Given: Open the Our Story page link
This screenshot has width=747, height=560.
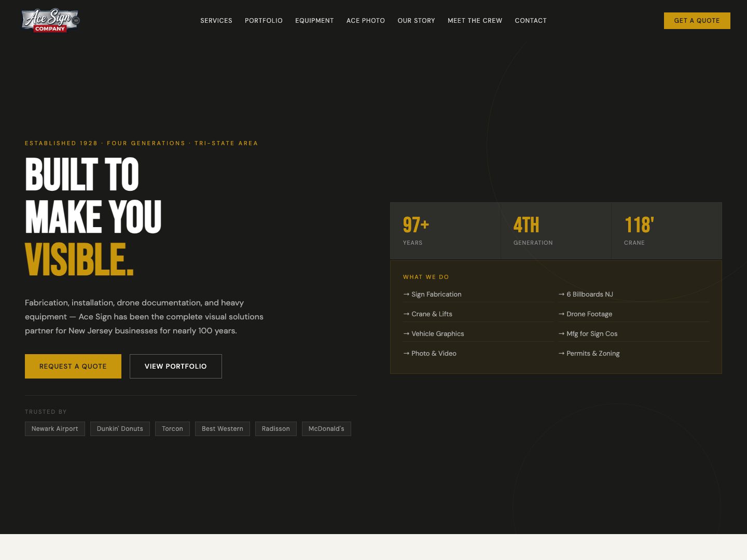Looking at the screenshot, I should coord(417,21).
